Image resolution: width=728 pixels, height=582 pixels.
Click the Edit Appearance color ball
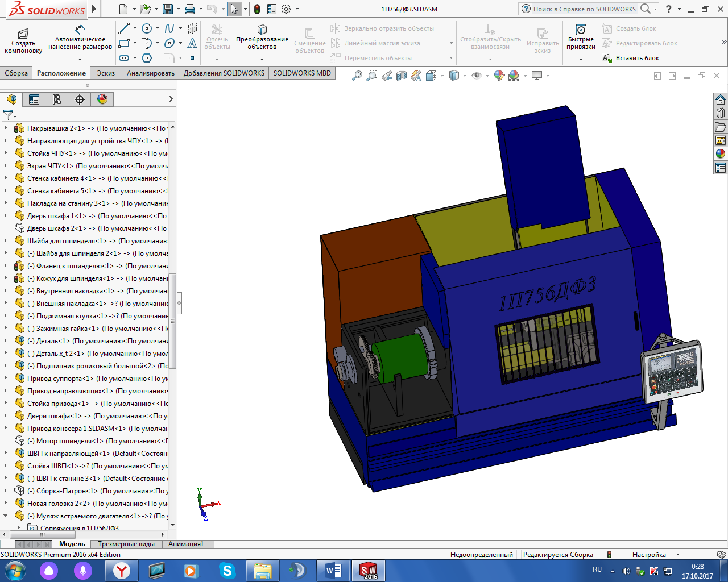pos(499,76)
